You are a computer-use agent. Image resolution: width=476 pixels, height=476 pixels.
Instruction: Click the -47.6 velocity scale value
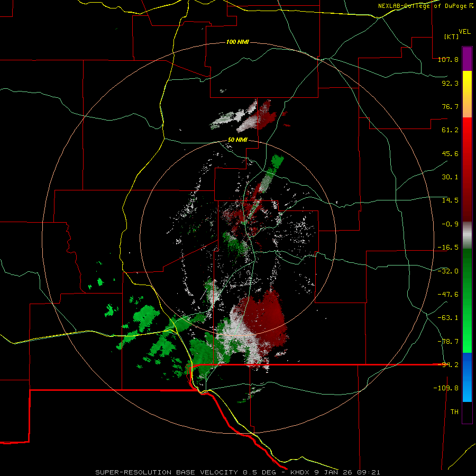448,295
